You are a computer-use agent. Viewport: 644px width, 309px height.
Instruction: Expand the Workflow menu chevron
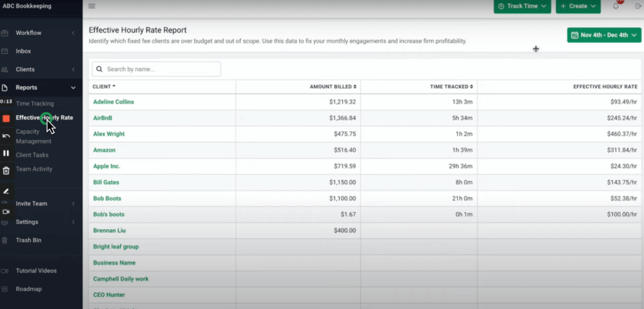[73, 33]
